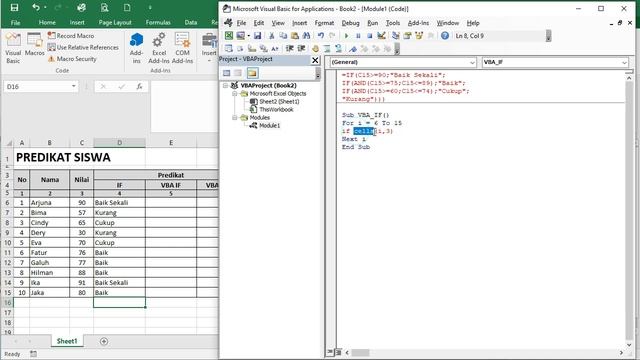Image resolution: width=640 pixels, height=360 pixels.
Task: Paste clipboard contents in VBA toolbar
Action: tap(294, 36)
